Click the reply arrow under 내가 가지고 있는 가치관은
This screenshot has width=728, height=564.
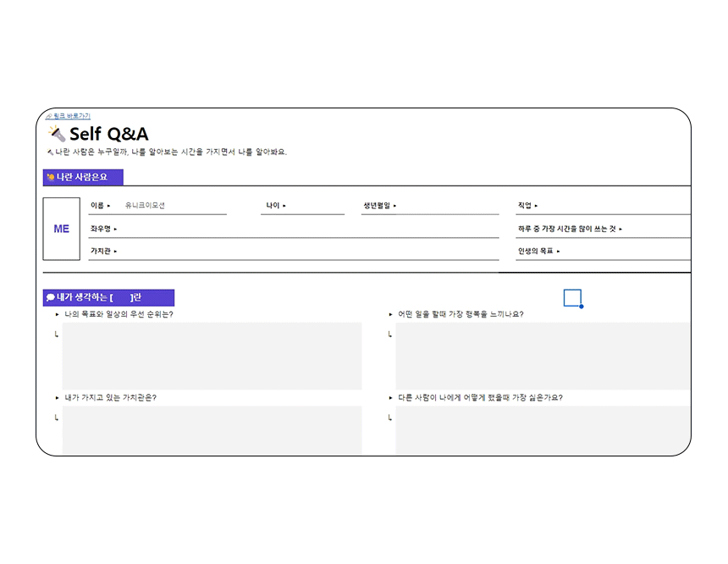[x=56, y=417]
